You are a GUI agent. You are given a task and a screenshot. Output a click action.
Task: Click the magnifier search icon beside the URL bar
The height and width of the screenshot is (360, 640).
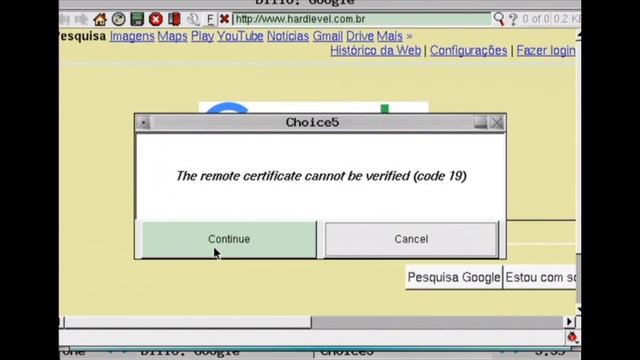click(x=499, y=19)
